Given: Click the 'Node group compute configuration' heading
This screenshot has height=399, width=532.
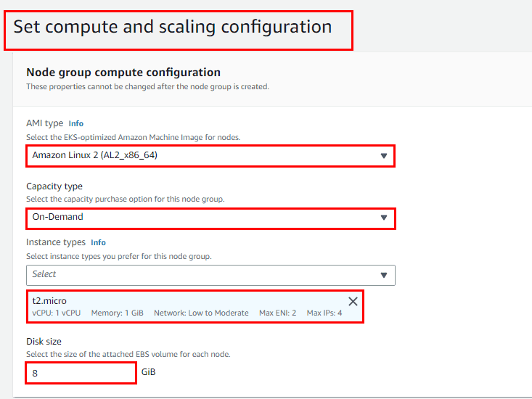Looking at the screenshot, I should [x=123, y=72].
